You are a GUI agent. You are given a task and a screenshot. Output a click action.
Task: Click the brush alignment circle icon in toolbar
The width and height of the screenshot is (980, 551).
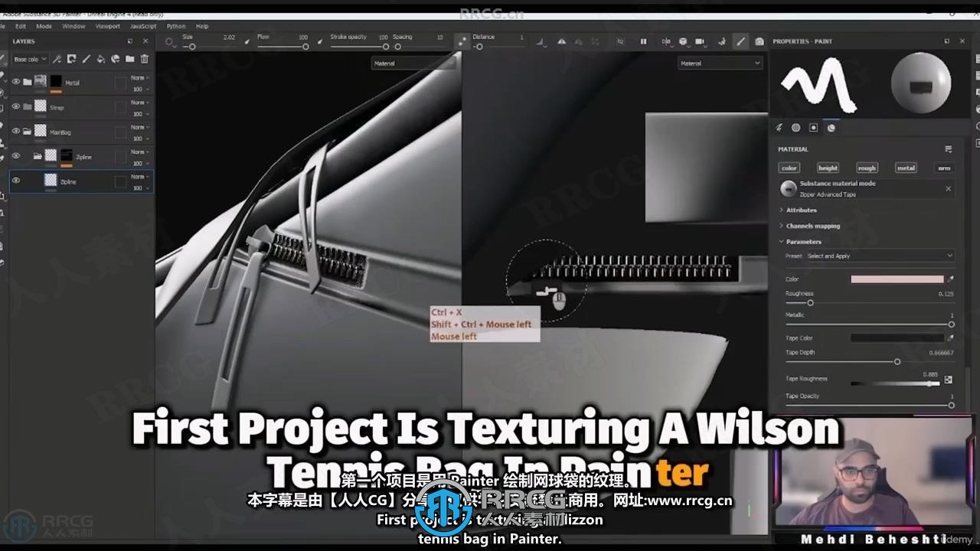click(169, 41)
